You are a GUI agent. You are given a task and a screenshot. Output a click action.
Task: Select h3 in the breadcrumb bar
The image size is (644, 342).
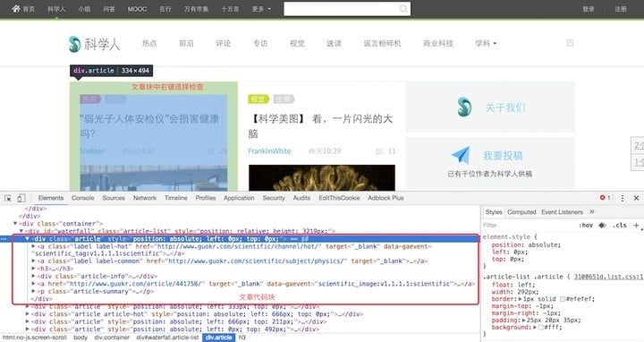241,338
